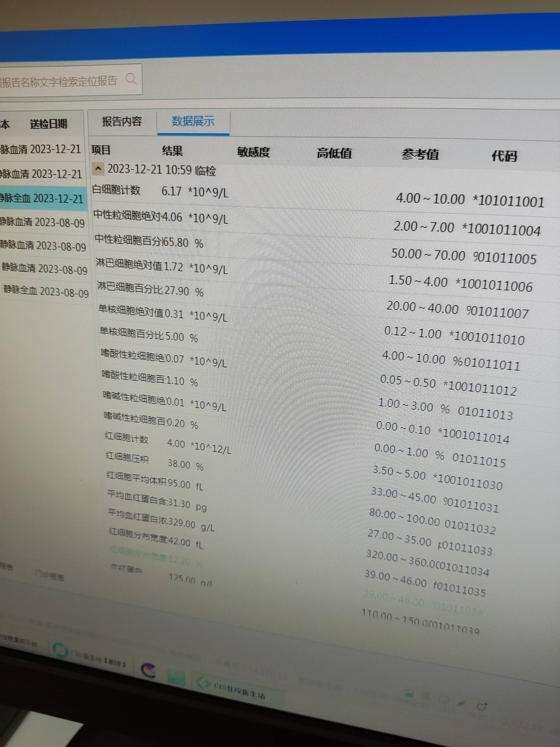This screenshot has height=747, width=560.
Task: Select the topmost 静脉血清 2023-12-21 report
Action: pyautogui.click(x=41, y=149)
